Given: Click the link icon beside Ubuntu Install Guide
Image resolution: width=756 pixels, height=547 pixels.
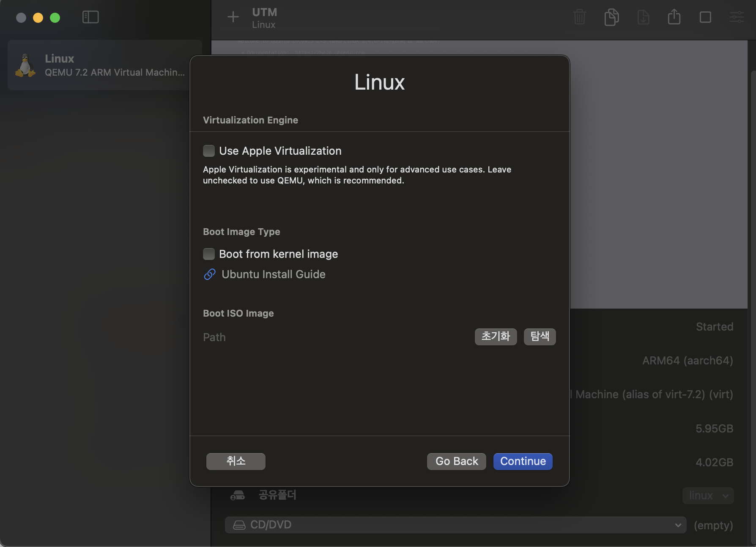Looking at the screenshot, I should (210, 274).
